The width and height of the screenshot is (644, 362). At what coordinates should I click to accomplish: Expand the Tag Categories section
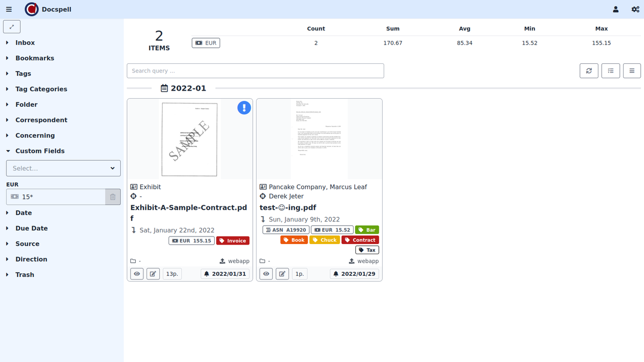(41, 89)
